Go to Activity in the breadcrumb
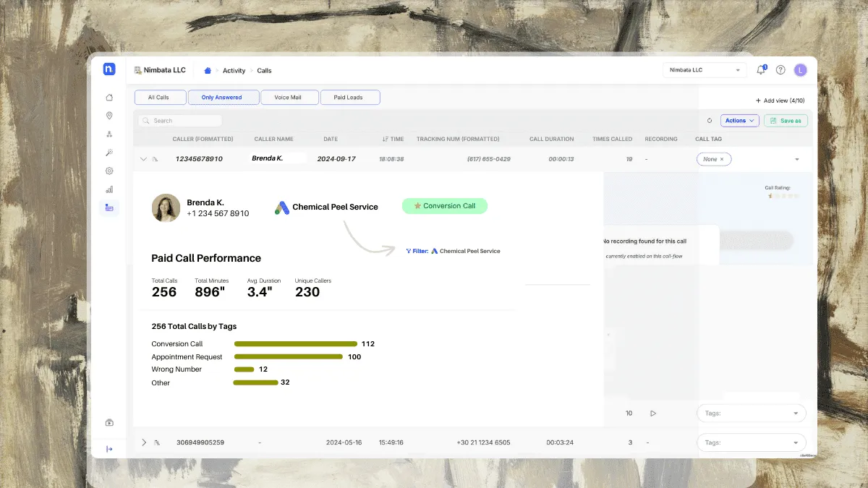 pos(234,71)
